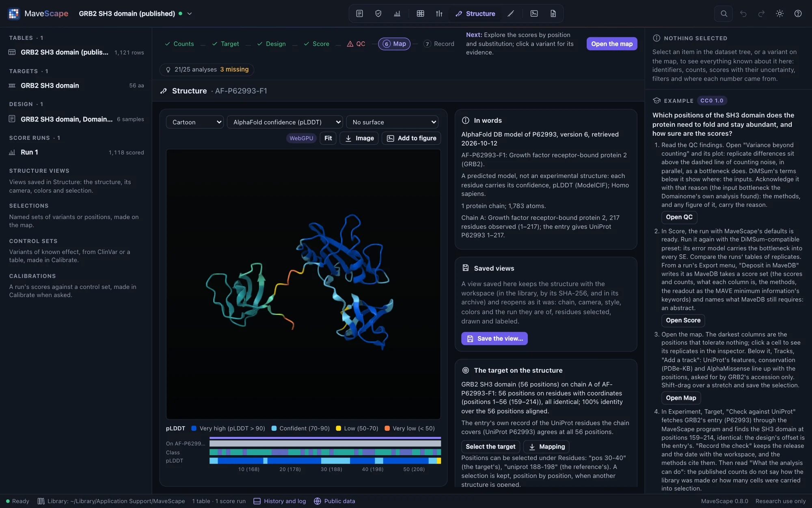812x508 pixels.
Task: Toggle the light/dark theme sun icon
Action: [x=780, y=13]
